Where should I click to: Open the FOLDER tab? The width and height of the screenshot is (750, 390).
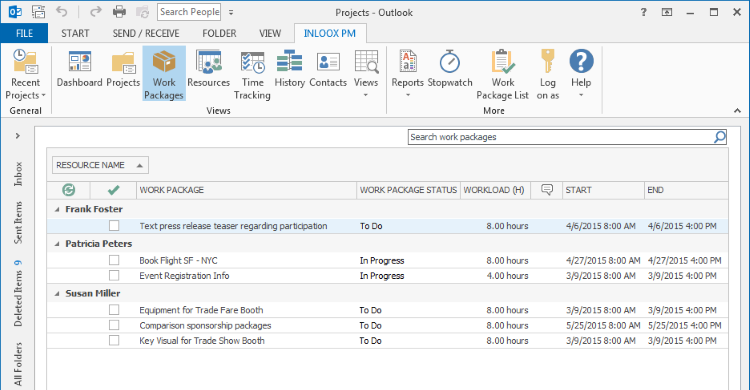pos(219,33)
